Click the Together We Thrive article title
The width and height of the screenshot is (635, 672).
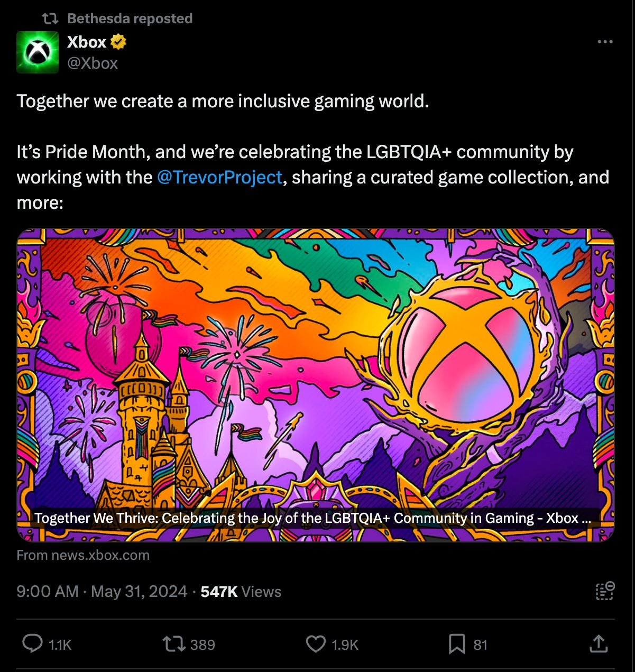coord(312,518)
